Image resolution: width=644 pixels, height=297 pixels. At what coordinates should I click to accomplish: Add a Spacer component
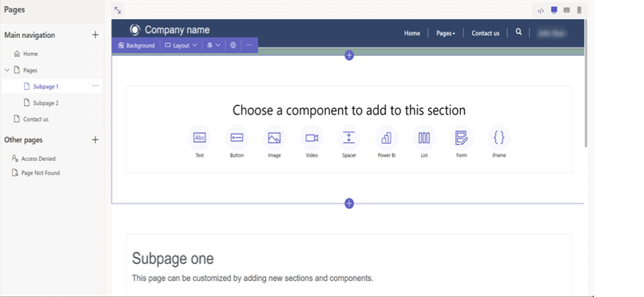point(349,138)
